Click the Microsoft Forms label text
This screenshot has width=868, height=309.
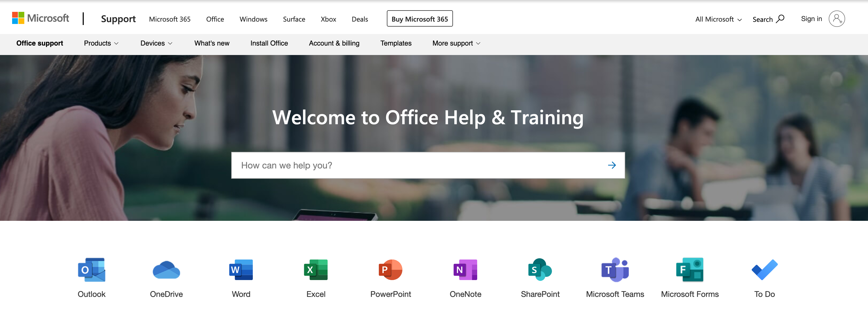(690, 294)
